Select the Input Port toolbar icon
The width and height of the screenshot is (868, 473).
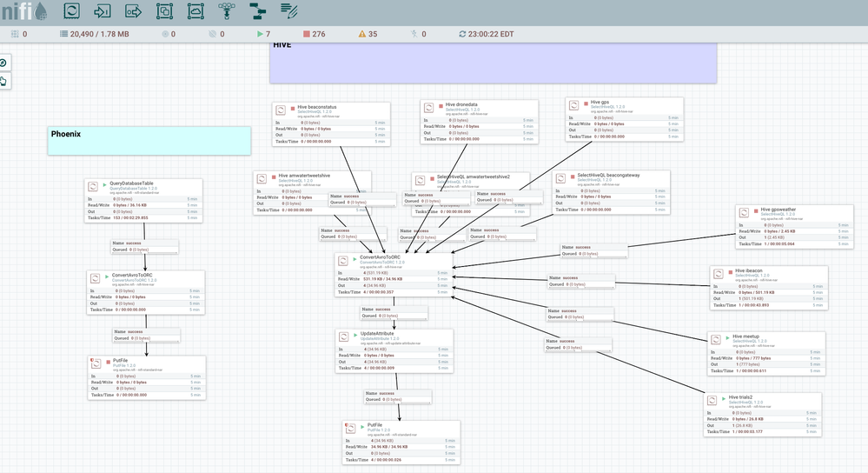[x=103, y=11]
